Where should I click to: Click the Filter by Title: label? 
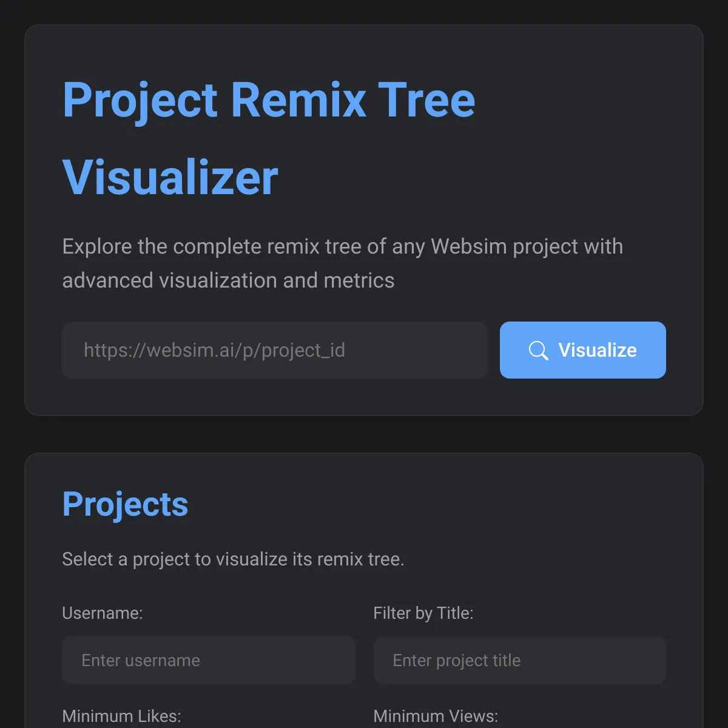[423, 613]
